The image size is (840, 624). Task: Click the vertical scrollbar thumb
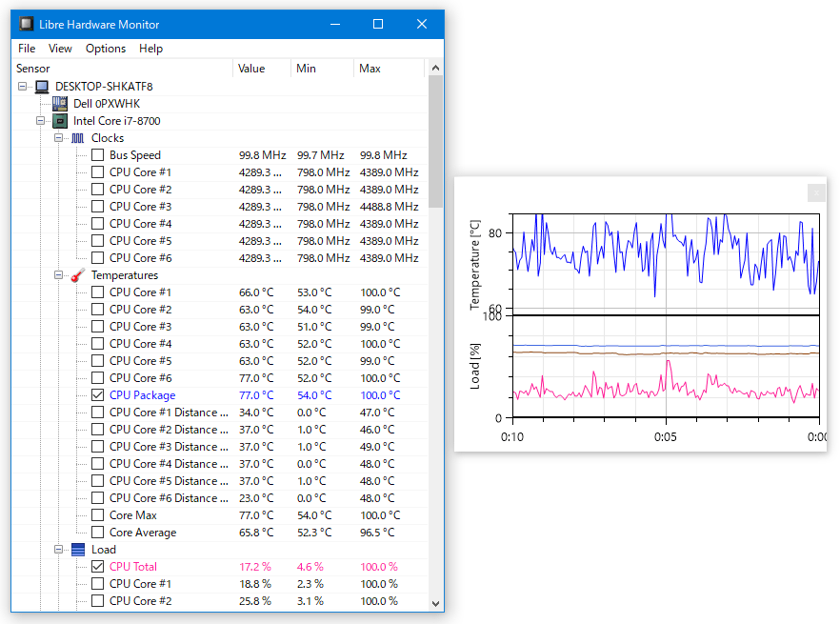(x=435, y=142)
